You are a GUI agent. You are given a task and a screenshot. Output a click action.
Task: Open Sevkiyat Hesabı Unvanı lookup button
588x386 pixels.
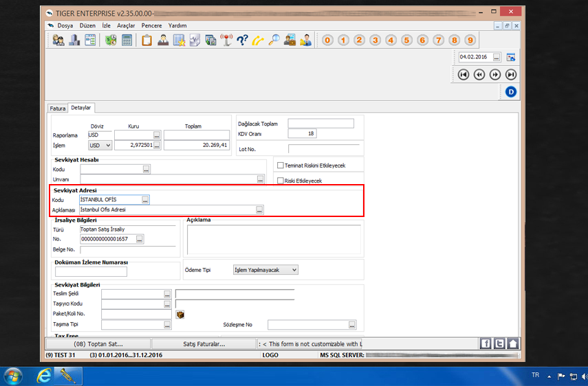pyautogui.click(x=260, y=180)
